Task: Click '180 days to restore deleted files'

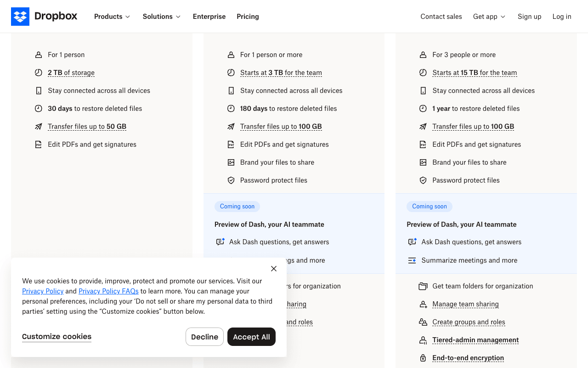Action: 288,109
